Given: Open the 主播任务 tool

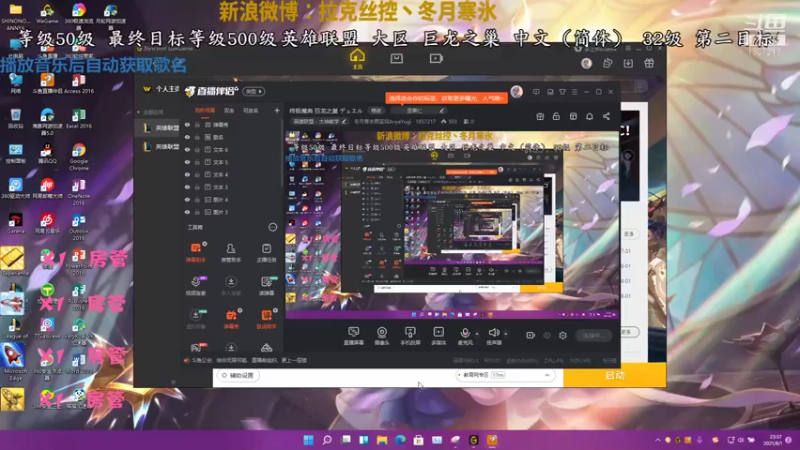Looking at the screenshot, I should tap(266, 252).
